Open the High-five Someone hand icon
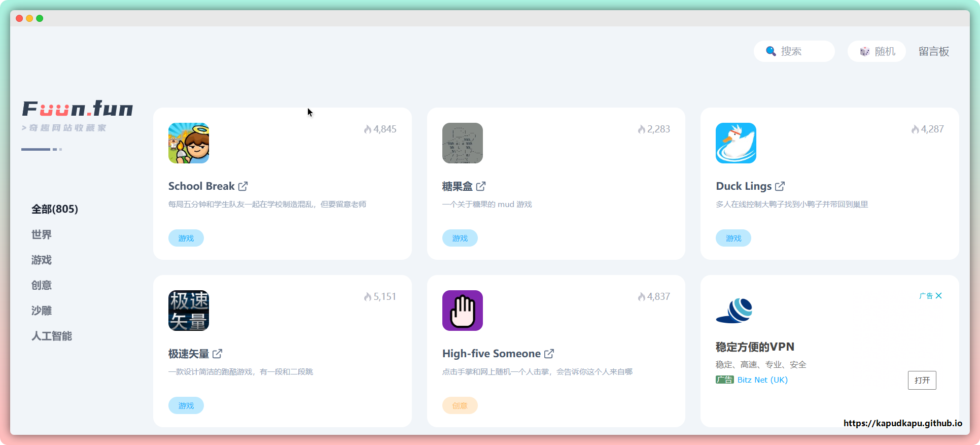The image size is (980, 445). click(462, 311)
